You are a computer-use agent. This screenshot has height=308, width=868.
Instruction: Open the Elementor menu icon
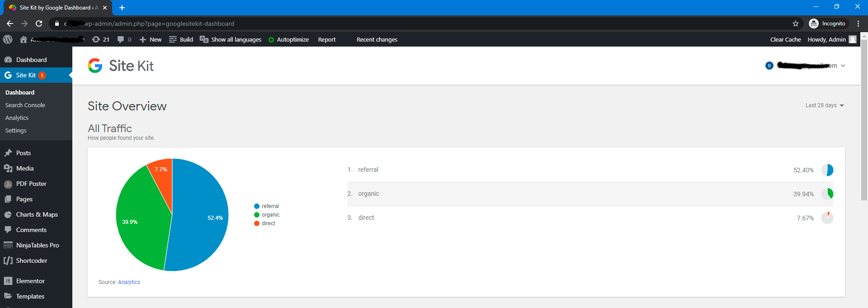point(8,281)
